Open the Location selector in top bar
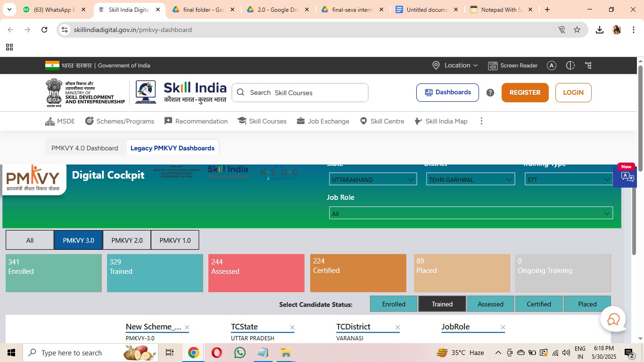644x362 pixels. pyautogui.click(x=455, y=66)
